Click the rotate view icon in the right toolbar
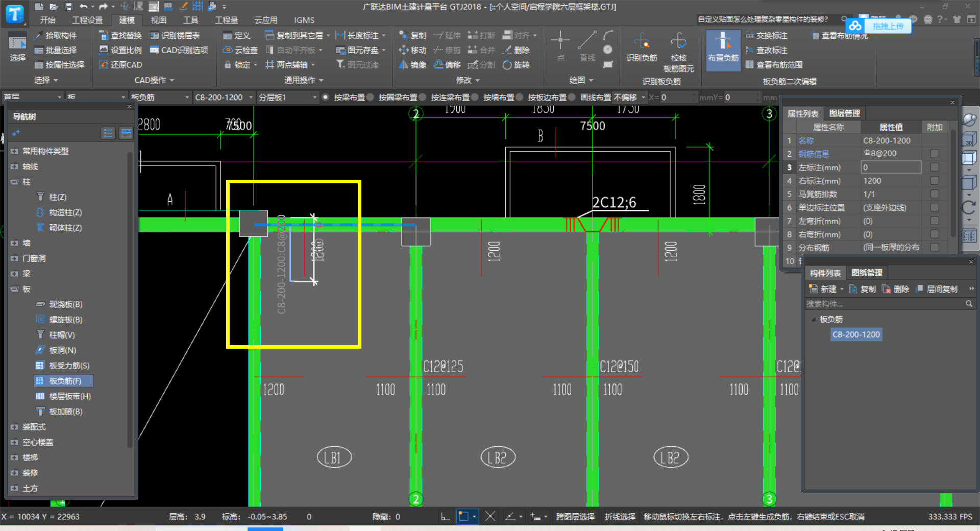This screenshot has width=980, height=531. [x=969, y=207]
